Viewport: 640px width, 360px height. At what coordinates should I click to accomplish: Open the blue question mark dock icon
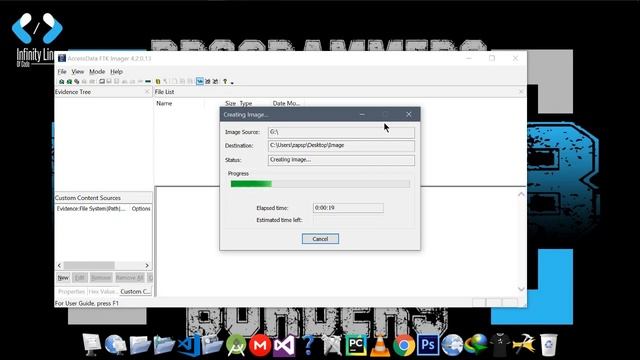click(x=308, y=345)
